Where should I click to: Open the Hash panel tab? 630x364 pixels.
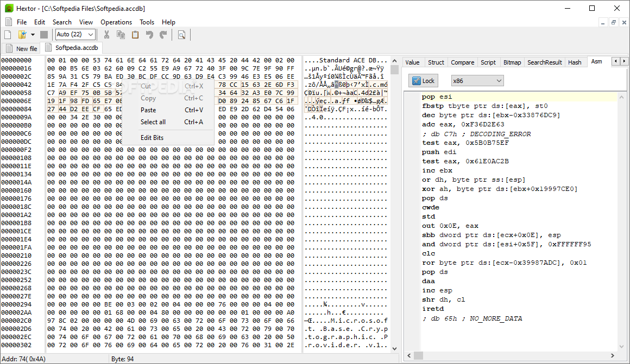point(575,62)
